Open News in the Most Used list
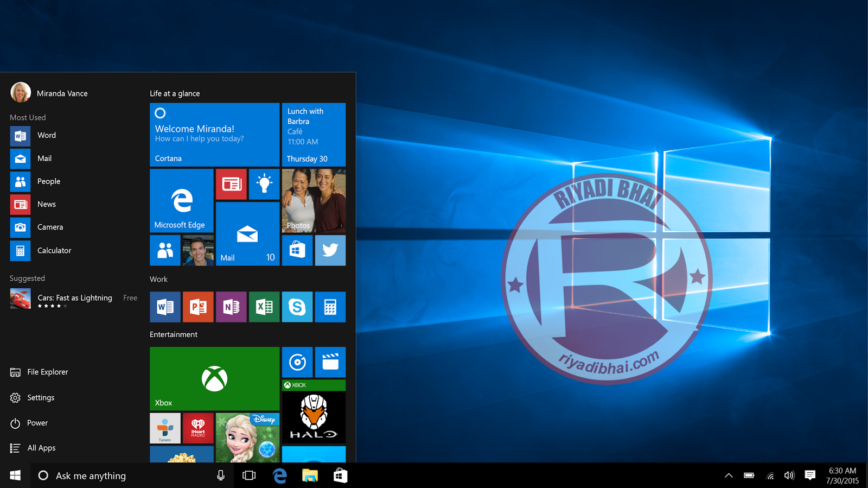Screen dimensions: 868x488 click(x=34, y=204)
